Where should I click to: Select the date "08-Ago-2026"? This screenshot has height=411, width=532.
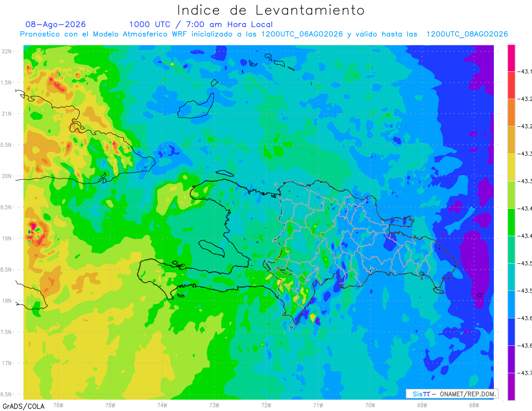(56, 24)
